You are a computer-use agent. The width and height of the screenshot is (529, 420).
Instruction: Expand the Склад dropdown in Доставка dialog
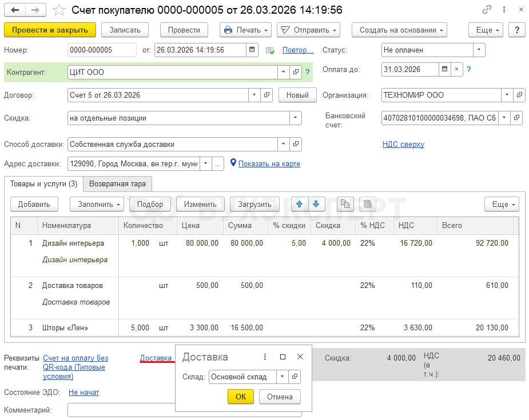tap(282, 377)
